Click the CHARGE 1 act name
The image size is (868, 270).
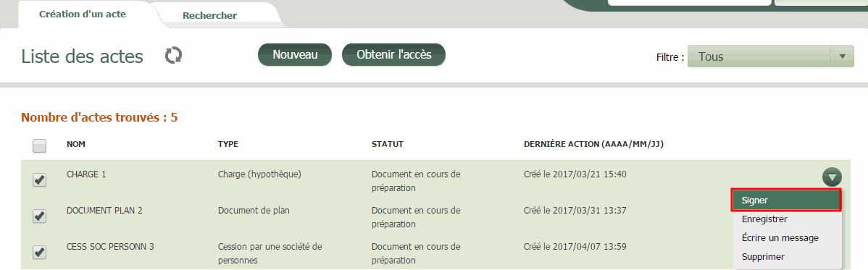point(86,174)
